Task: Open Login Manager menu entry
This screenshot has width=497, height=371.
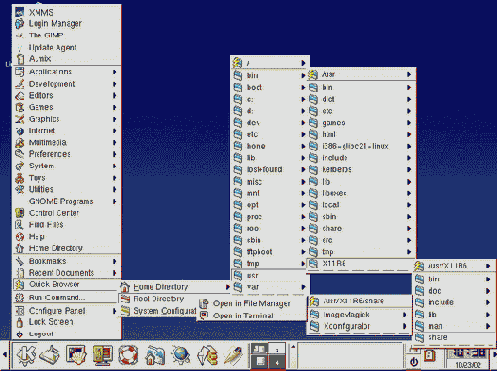Action: pyautogui.click(x=67, y=24)
